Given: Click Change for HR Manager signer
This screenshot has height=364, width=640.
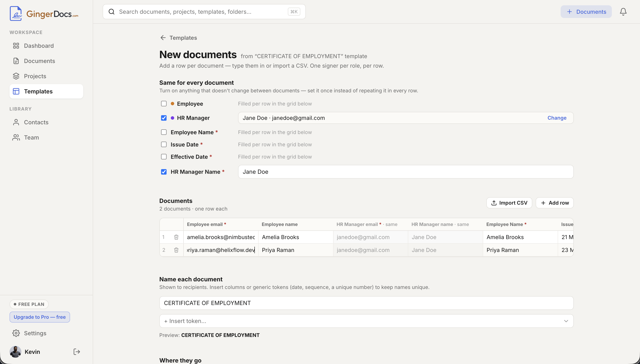Looking at the screenshot, I should [x=557, y=118].
